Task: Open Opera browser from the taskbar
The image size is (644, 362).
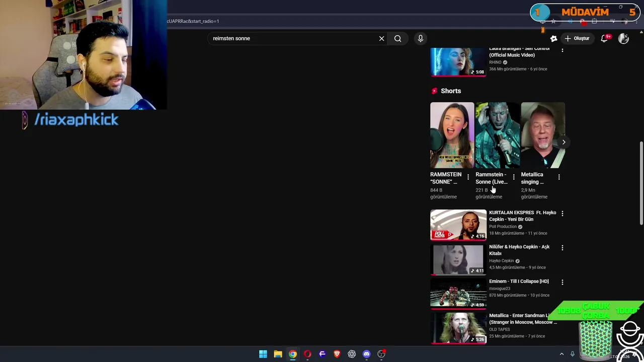Action: coord(307,354)
